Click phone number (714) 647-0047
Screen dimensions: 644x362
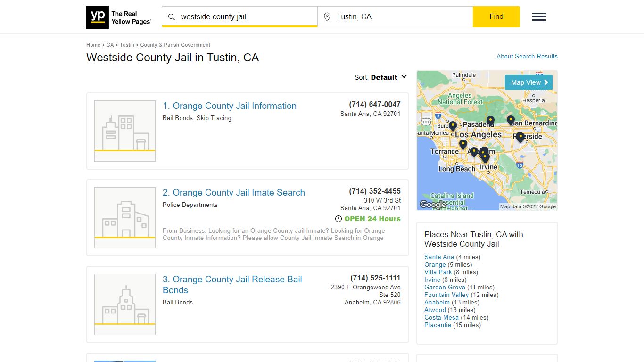point(375,104)
